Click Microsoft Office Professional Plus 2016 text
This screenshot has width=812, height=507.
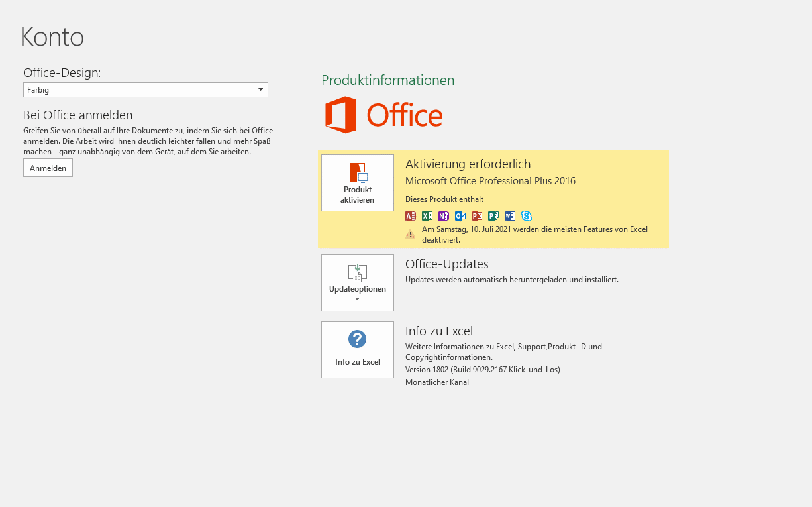pyautogui.click(x=490, y=180)
